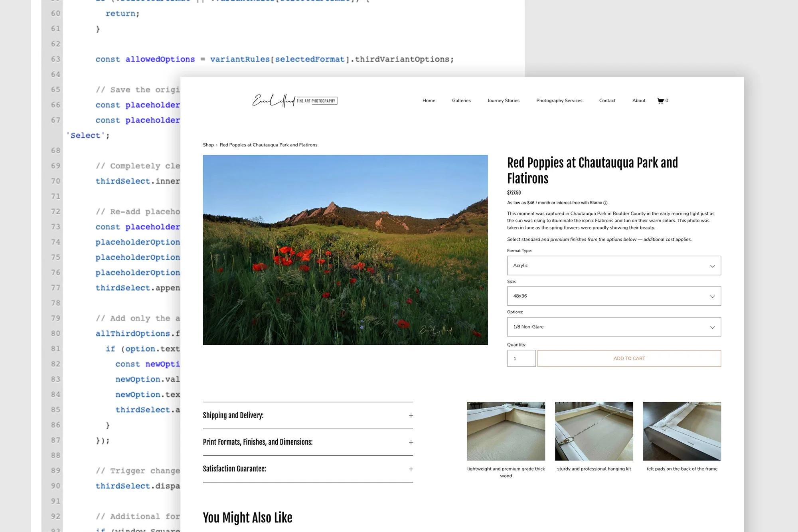Click the Home navigation link
The image size is (798, 532).
(429, 101)
